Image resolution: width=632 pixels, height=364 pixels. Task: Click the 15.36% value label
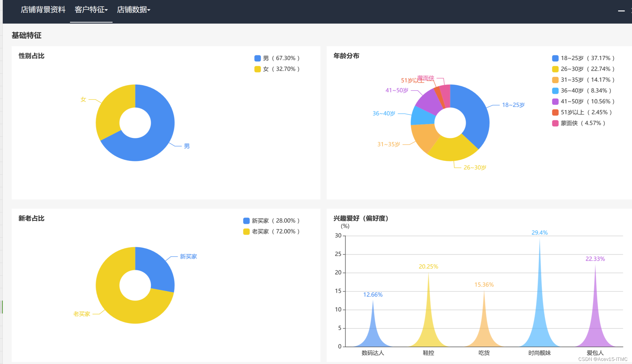point(484,285)
